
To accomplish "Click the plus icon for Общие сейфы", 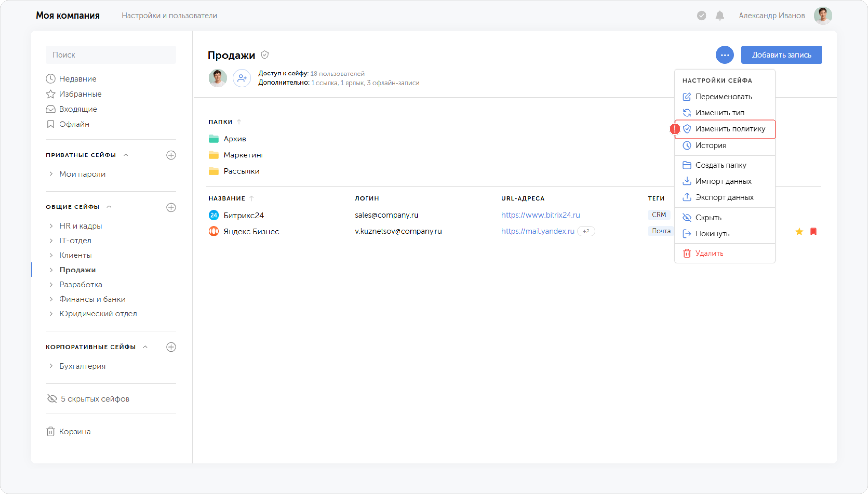I will click(x=171, y=207).
